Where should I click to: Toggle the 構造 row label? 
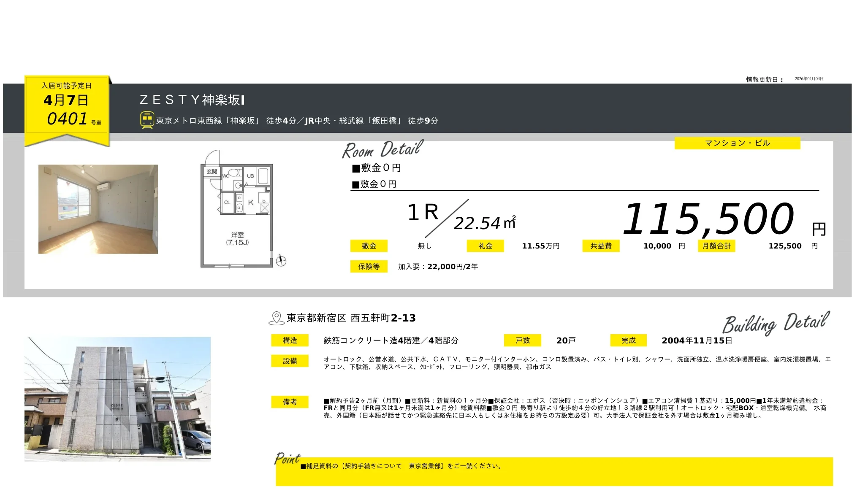point(290,340)
